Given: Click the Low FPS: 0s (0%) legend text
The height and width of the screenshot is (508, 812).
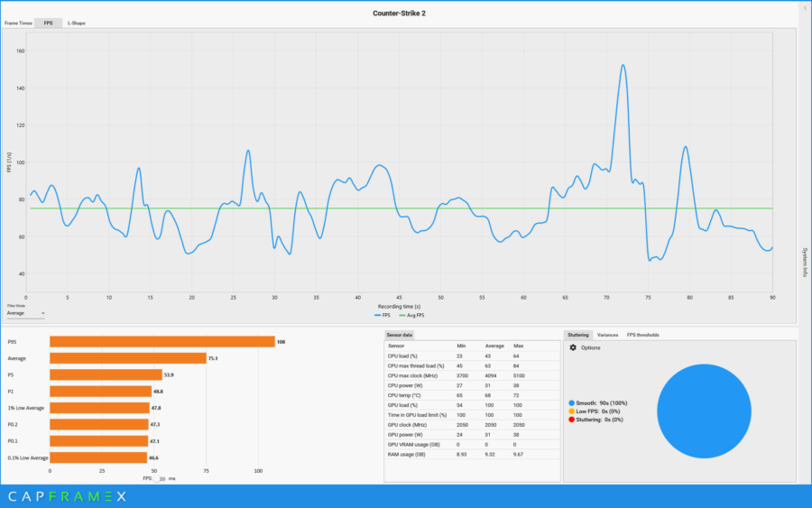Looking at the screenshot, I should click(x=597, y=411).
